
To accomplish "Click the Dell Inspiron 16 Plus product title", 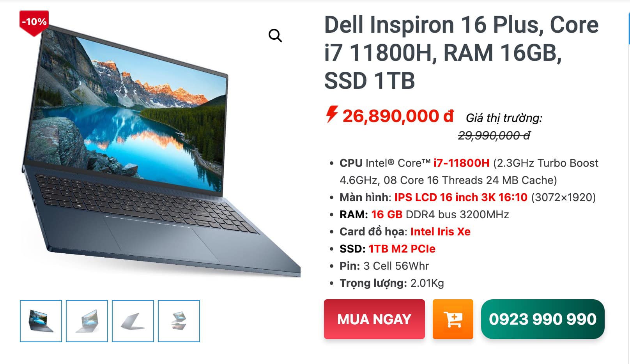I will (461, 53).
